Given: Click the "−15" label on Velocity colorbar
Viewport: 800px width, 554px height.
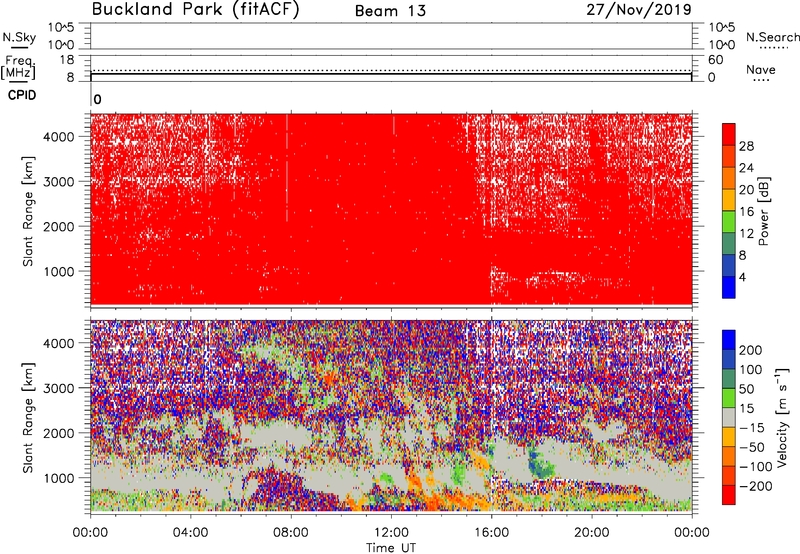Looking at the screenshot, I should click(x=752, y=428).
